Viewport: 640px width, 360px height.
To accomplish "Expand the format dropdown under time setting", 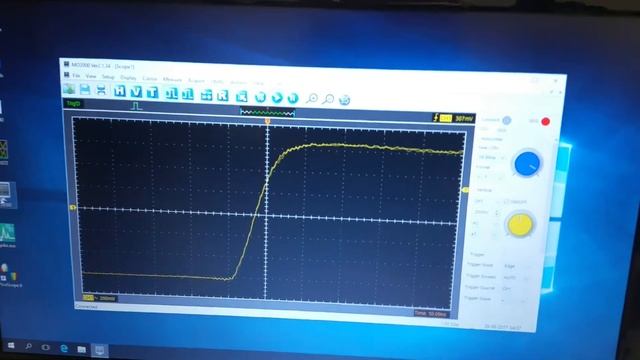I will [x=489, y=177].
